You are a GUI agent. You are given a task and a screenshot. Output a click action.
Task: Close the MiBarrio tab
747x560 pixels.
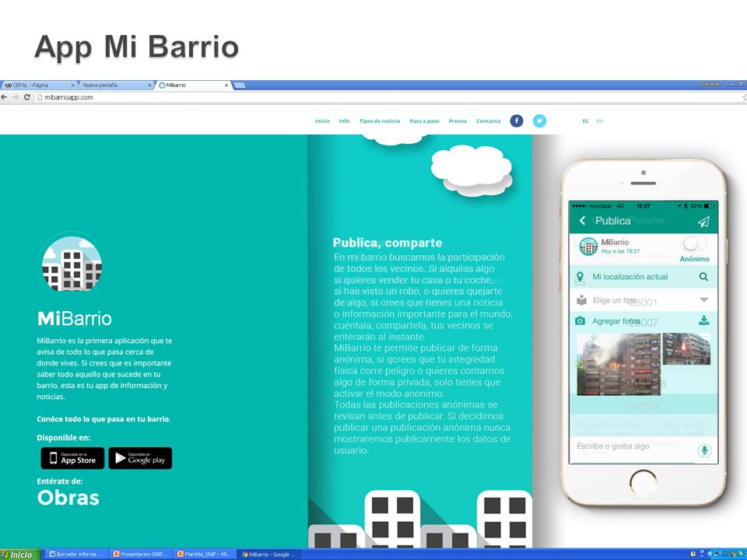tap(226, 86)
